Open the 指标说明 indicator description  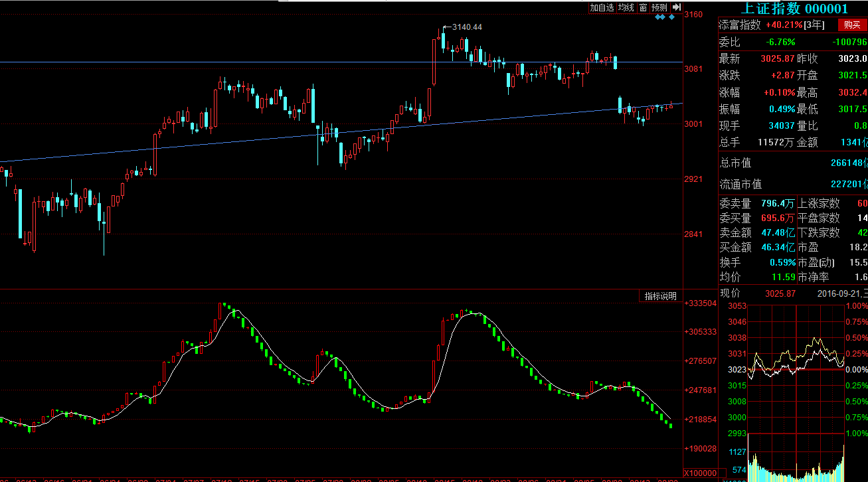pos(660,296)
